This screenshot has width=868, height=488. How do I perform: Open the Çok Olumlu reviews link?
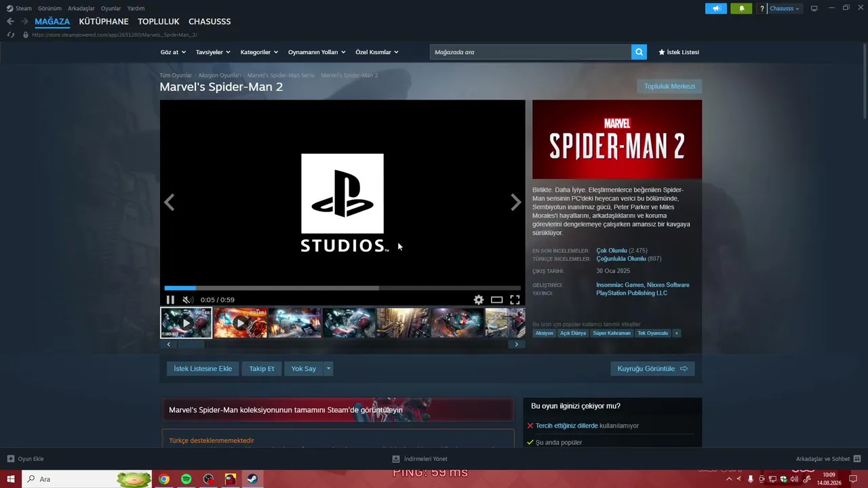pyautogui.click(x=612, y=251)
